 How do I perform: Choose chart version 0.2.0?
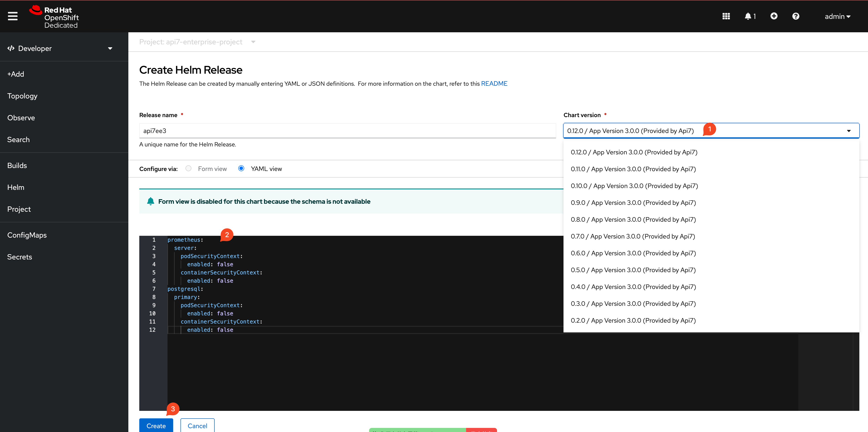coord(711,321)
